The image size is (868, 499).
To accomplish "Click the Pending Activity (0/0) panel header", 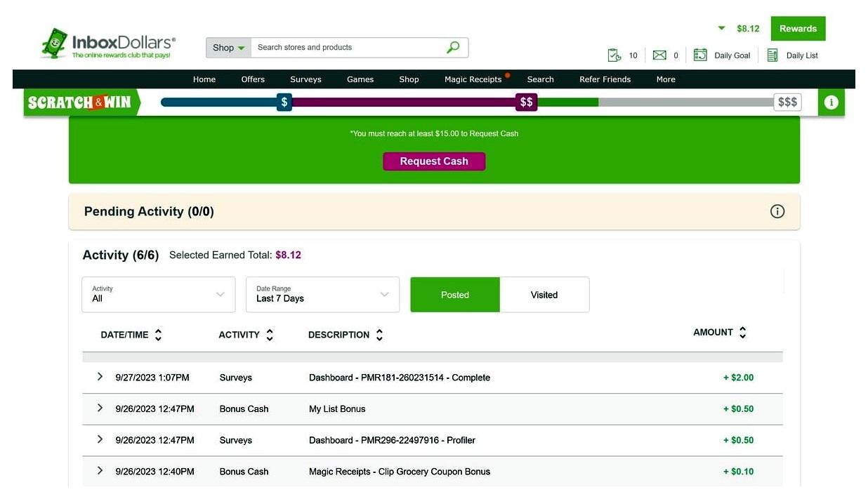I will click(434, 211).
